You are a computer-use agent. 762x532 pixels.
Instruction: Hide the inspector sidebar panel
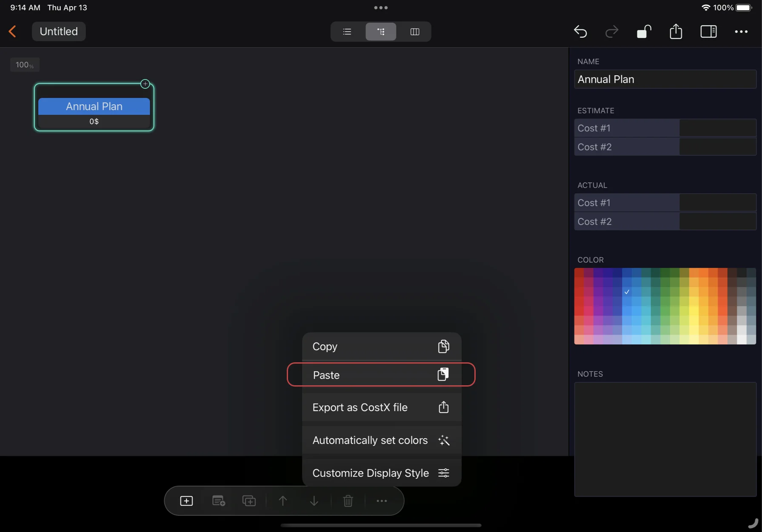708,31
